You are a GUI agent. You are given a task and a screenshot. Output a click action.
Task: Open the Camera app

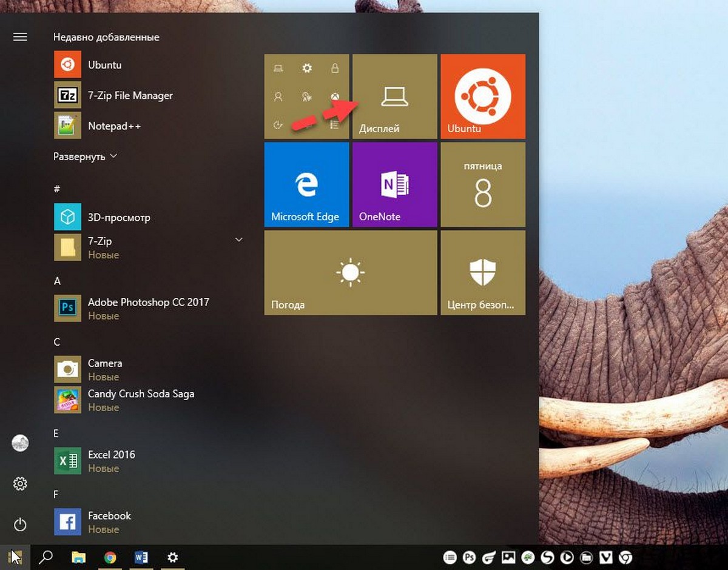[149, 369]
